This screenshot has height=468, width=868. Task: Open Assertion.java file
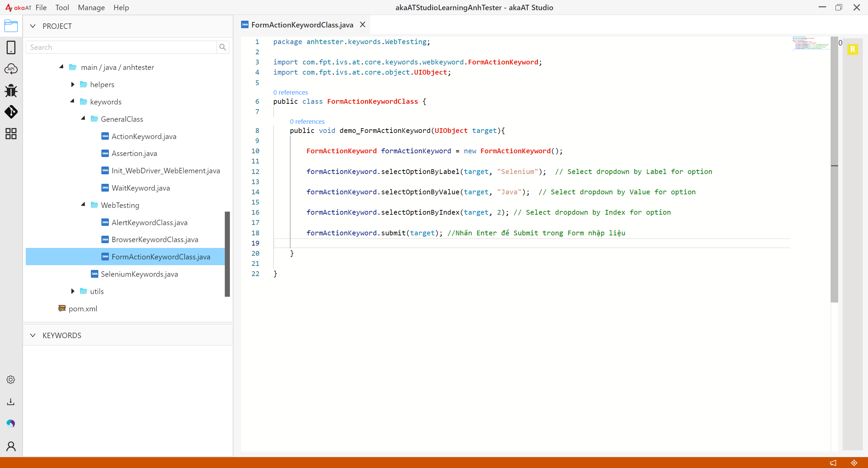(134, 153)
